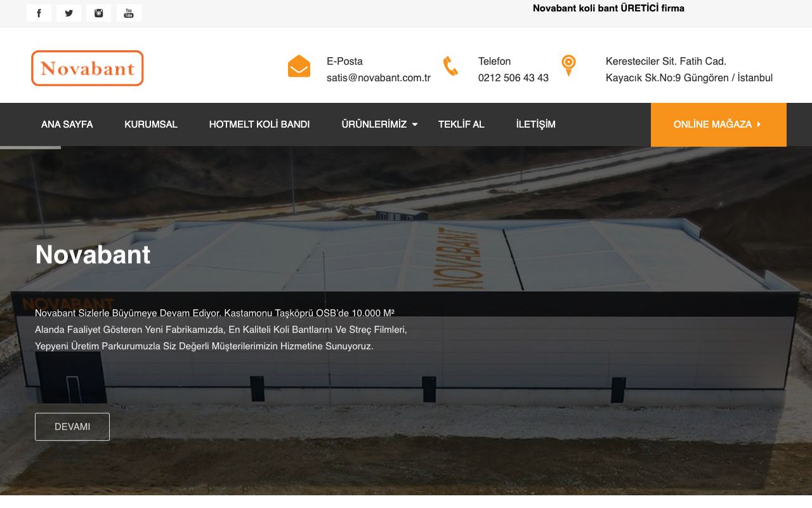The height and width of the screenshot is (508, 812).
Task: Click the banner paragraph about Kastamonu Taşköprü OSB
Action: click(221, 330)
